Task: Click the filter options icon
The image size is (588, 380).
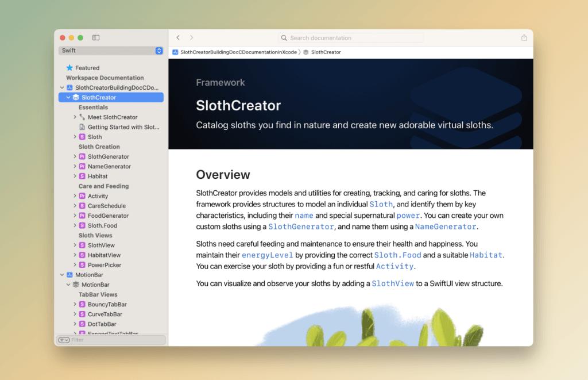Action: click(x=63, y=340)
